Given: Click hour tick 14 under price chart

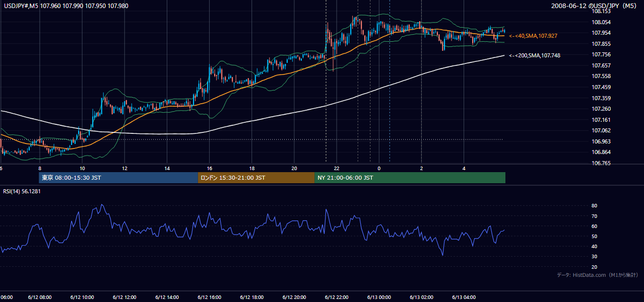Looking at the screenshot, I should pyautogui.click(x=166, y=169).
